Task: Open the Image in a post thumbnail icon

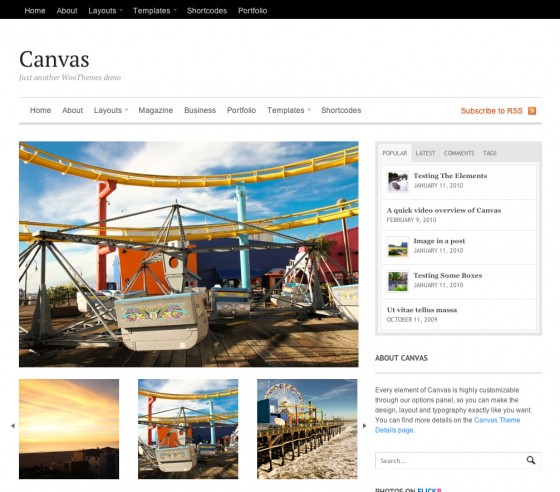Action: (x=398, y=246)
